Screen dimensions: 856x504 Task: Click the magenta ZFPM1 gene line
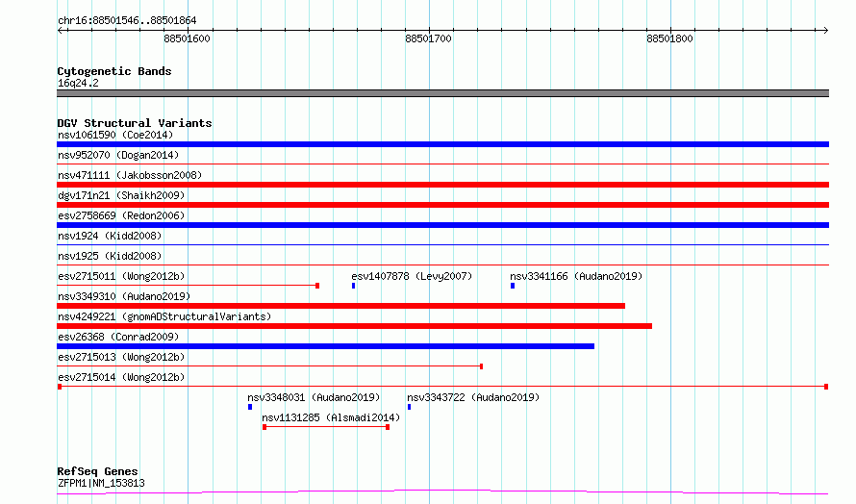(x=442, y=492)
